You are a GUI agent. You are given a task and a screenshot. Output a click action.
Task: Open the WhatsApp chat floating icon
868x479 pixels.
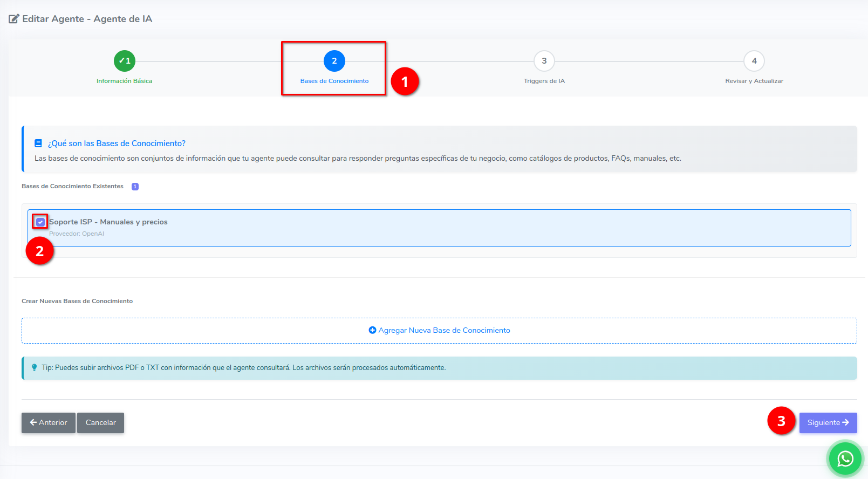[x=845, y=459]
